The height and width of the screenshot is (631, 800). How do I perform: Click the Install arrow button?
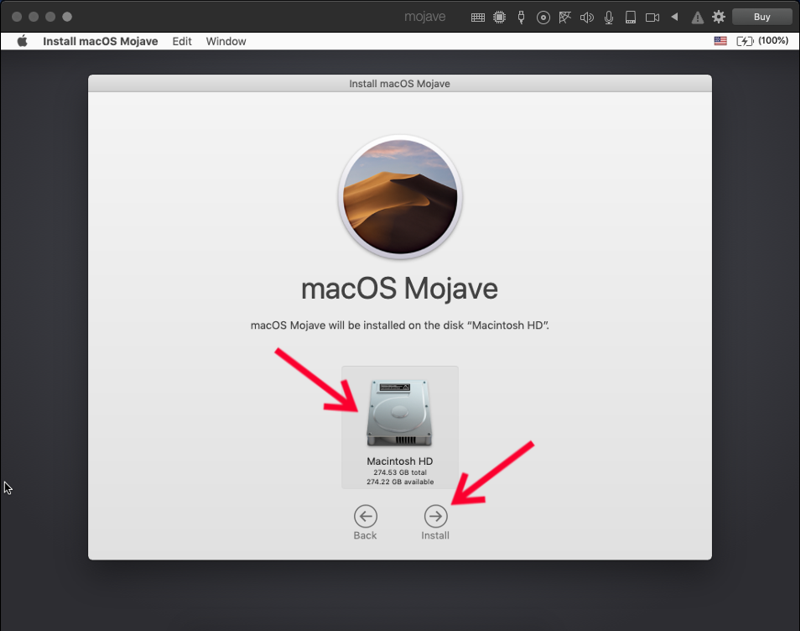435,516
